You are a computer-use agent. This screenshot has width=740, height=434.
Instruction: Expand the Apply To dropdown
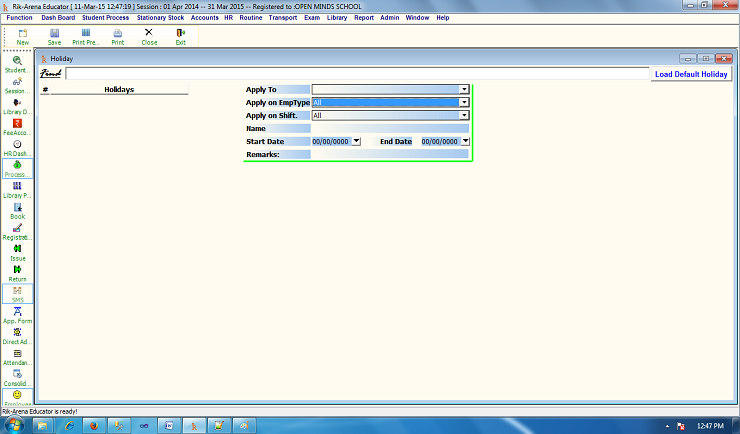tap(464, 89)
